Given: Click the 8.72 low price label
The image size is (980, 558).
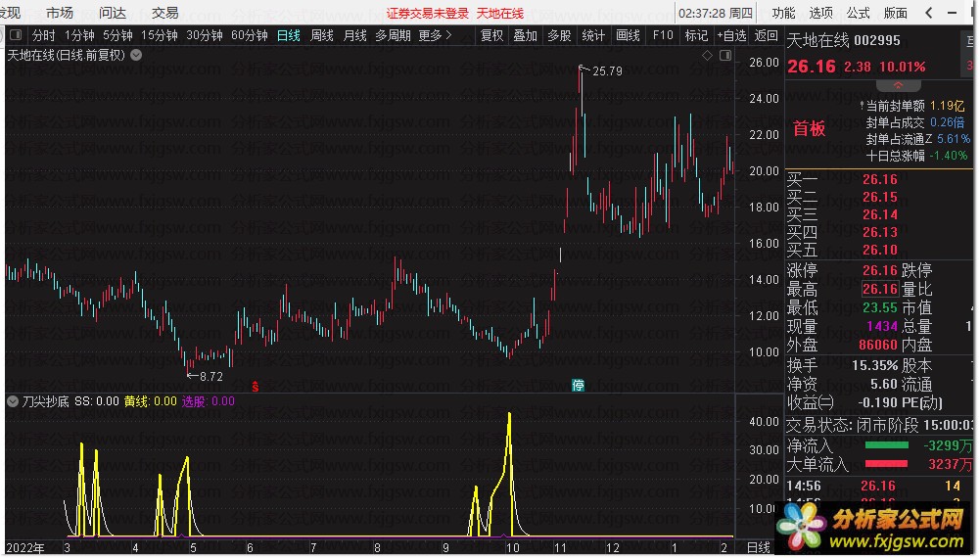Looking at the screenshot, I should click(x=211, y=377).
